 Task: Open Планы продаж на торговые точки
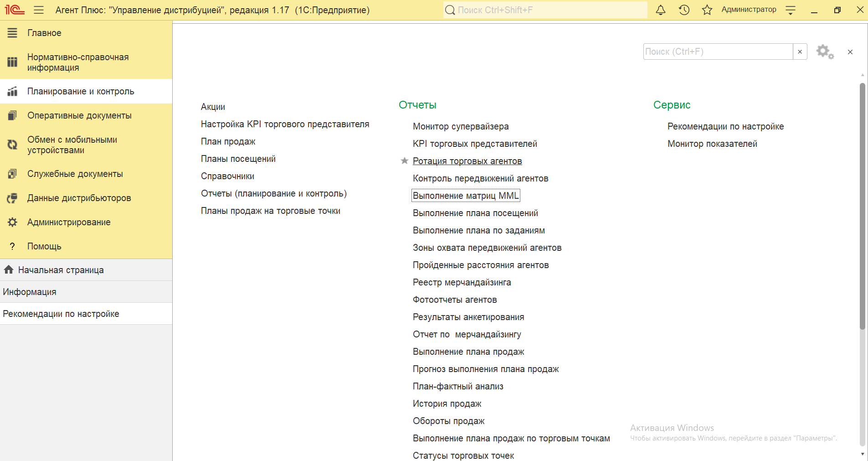(x=271, y=211)
